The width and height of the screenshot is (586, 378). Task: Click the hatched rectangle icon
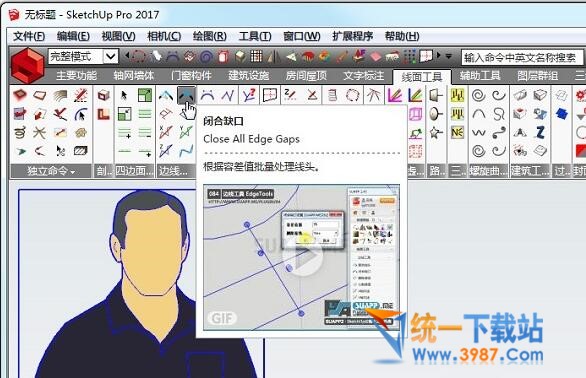[80, 151]
